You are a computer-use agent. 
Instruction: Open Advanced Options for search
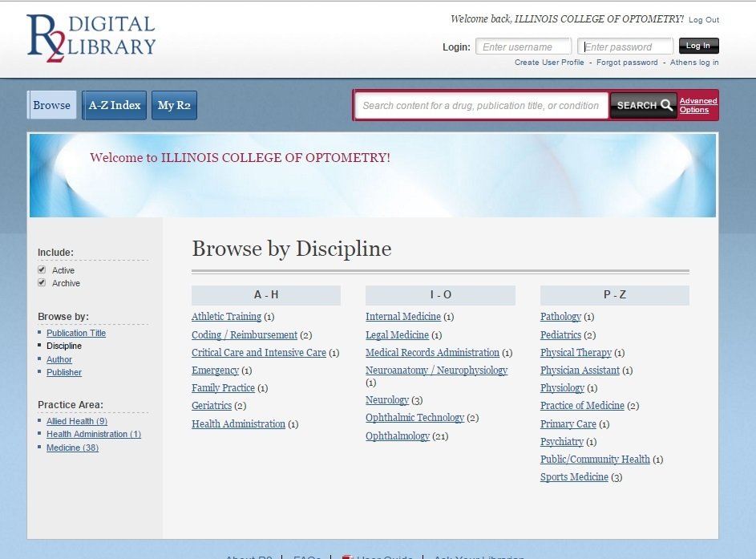(698, 105)
